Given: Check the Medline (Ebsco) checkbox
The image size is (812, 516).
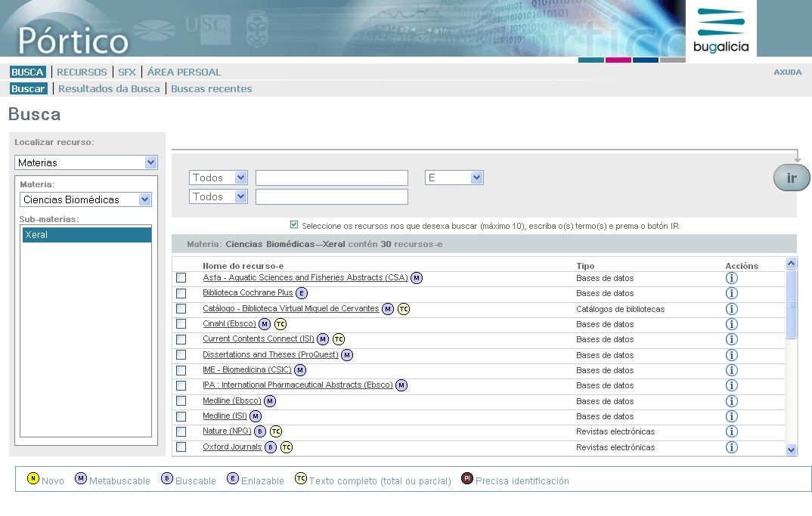Looking at the screenshot, I should 181,401.
